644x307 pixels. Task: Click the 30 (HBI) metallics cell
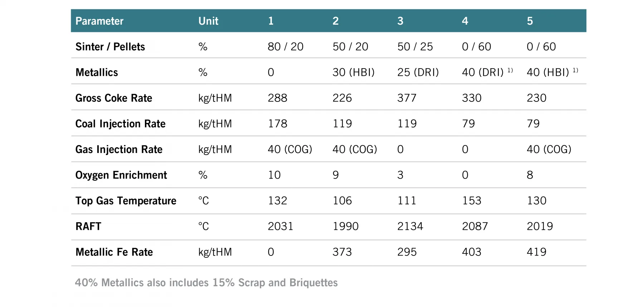tap(353, 73)
